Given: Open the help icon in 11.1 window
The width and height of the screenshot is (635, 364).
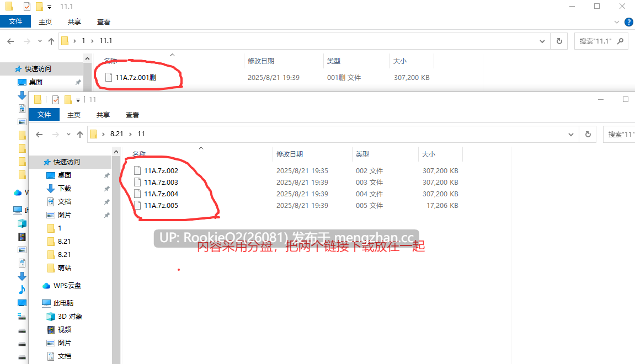Looking at the screenshot, I should pyautogui.click(x=629, y=22).
